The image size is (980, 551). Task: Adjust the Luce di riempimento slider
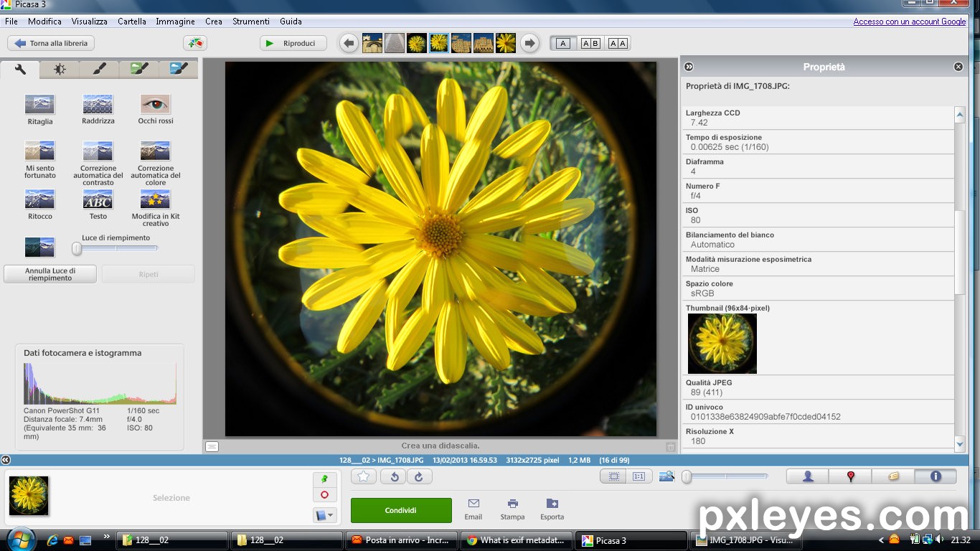(77, 248)
